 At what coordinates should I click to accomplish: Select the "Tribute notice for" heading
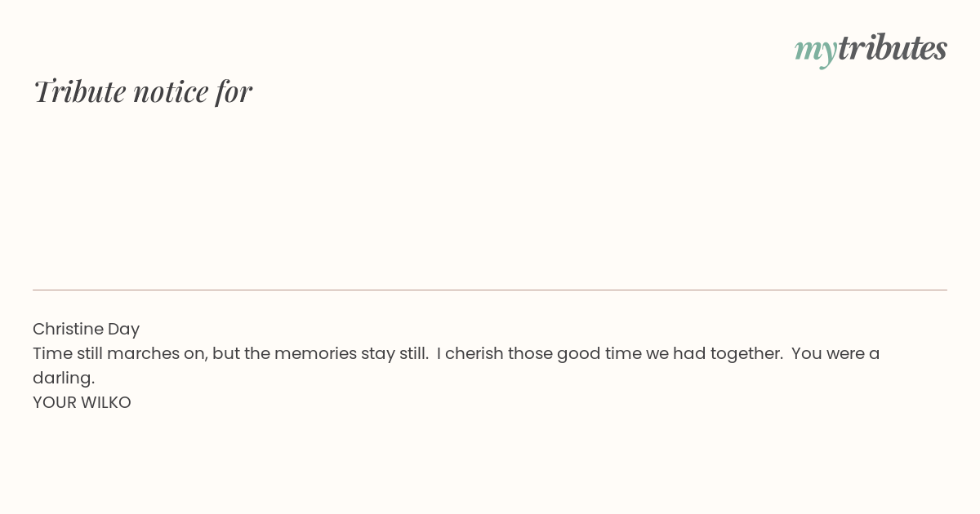pyautogui.click(x=143, y=91)
